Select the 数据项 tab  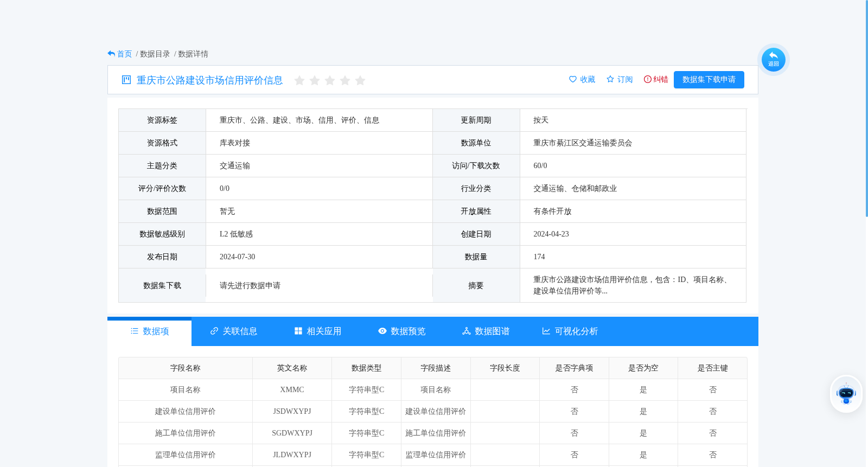[150, 331]
